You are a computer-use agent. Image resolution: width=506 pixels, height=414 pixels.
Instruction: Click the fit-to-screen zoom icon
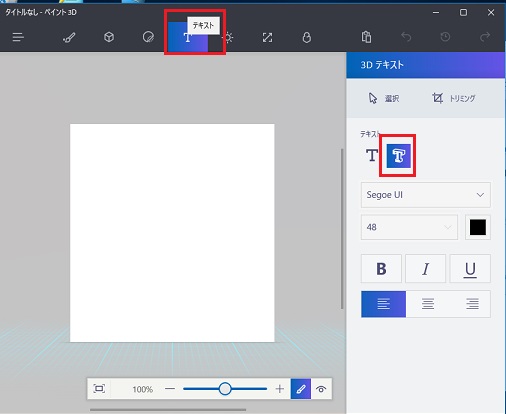[x=99, y=389]
